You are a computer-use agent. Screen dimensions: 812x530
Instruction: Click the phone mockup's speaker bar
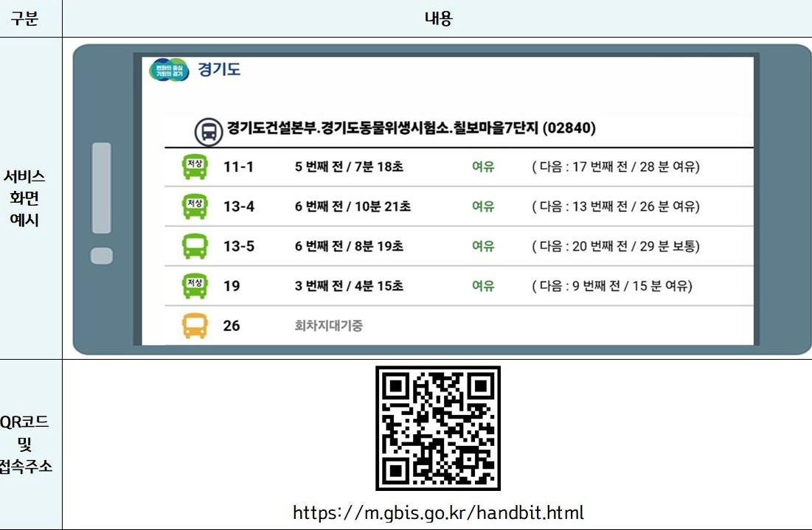click(102, 188)
